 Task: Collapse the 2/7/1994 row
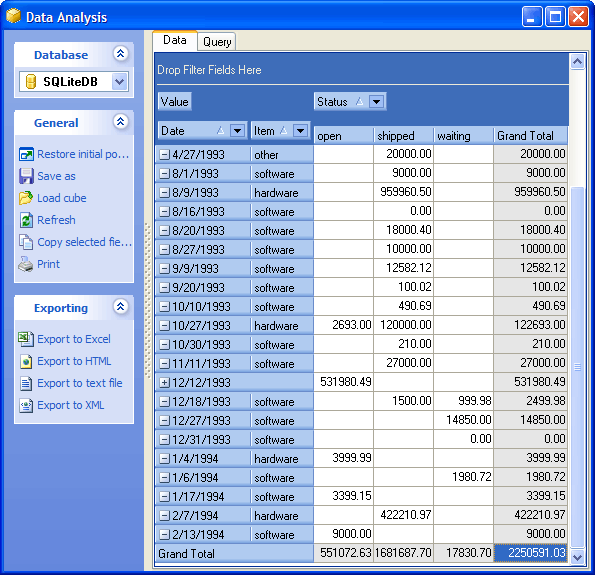164,515
